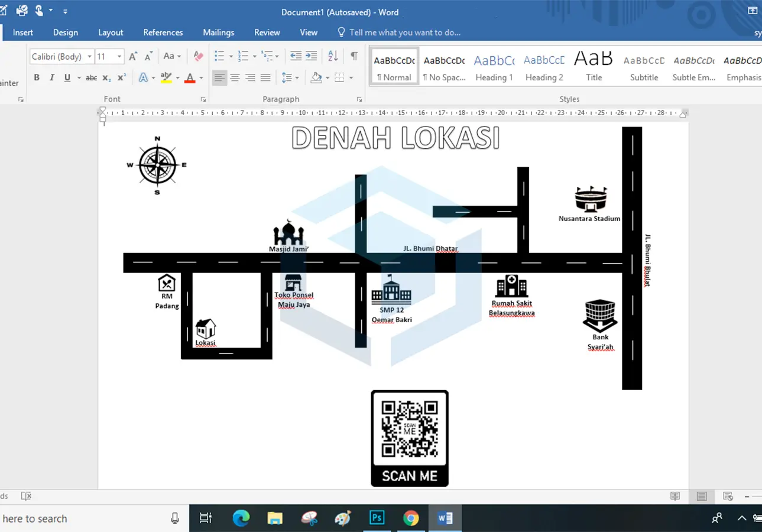Image resolution: width=762 pixels, height=532 pixels.
Task: Apply the Subtitle style
Action: [644, 67]
